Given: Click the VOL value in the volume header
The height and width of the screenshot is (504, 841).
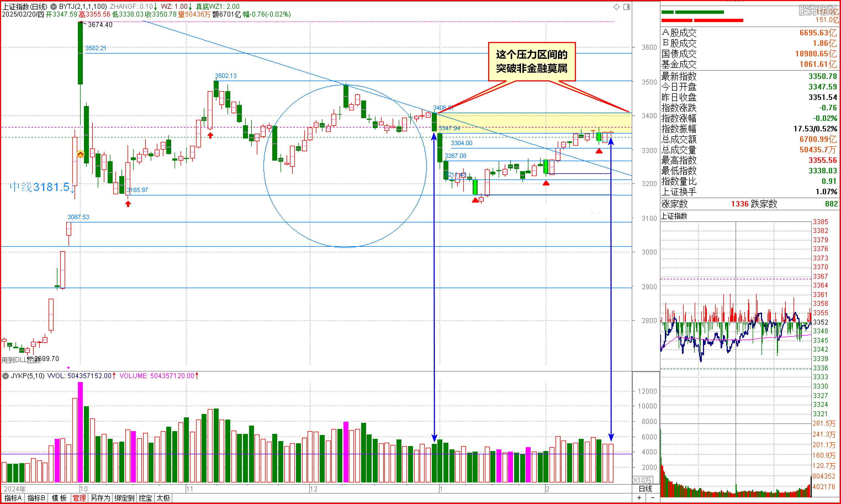Looking at the screenshot, I should click(x=79, y=376).
